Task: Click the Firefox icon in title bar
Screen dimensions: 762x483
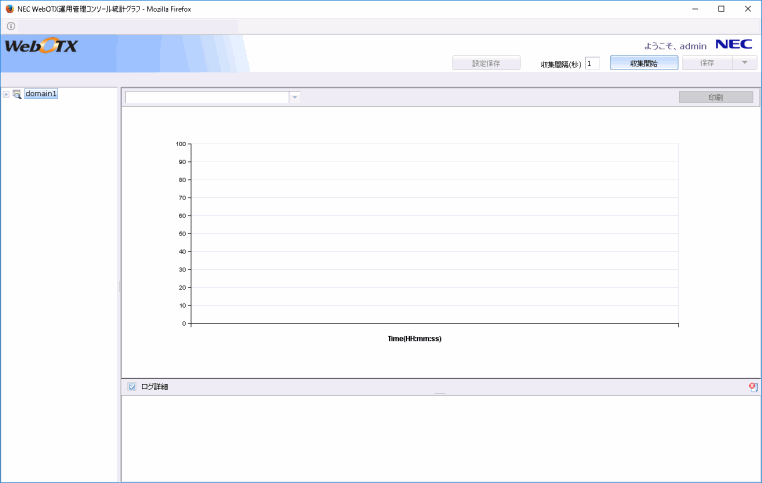Action: pos(9,8)
